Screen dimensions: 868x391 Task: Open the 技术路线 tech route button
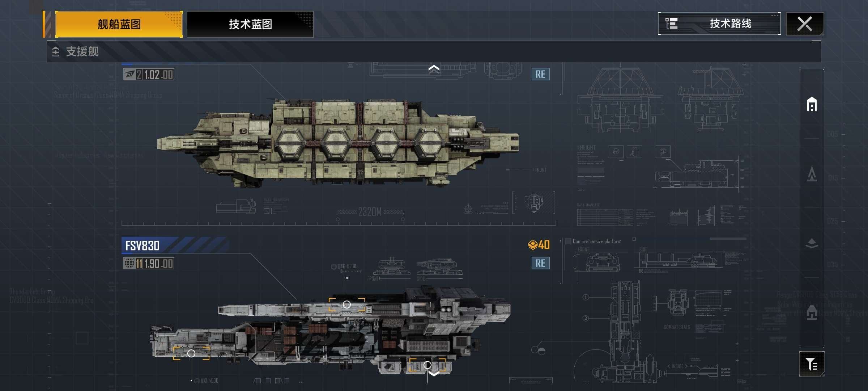pyautogui.click(x=719, y=24)
